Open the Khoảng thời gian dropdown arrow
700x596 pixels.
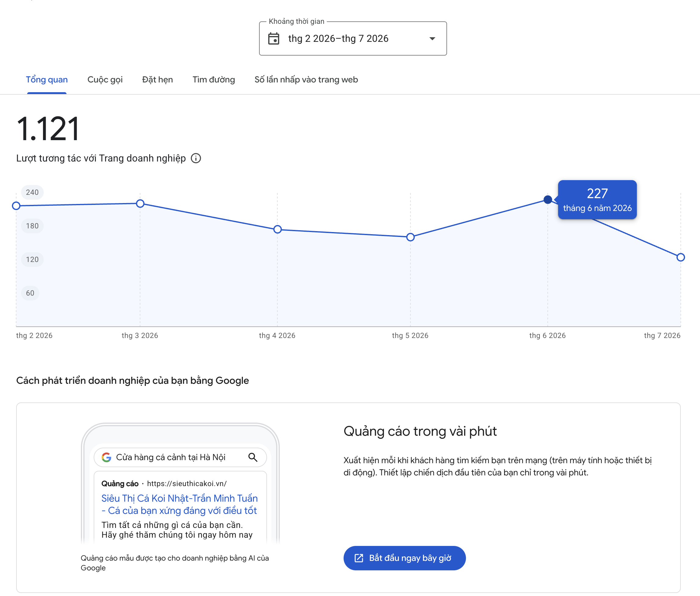pyautogui.click(x=432, y=38)
